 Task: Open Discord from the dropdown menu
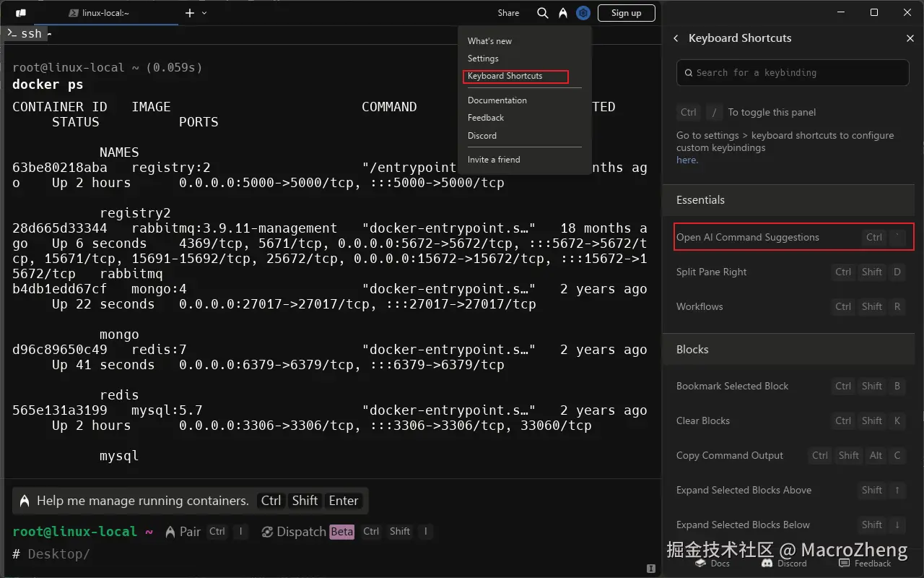pos(482,136)
